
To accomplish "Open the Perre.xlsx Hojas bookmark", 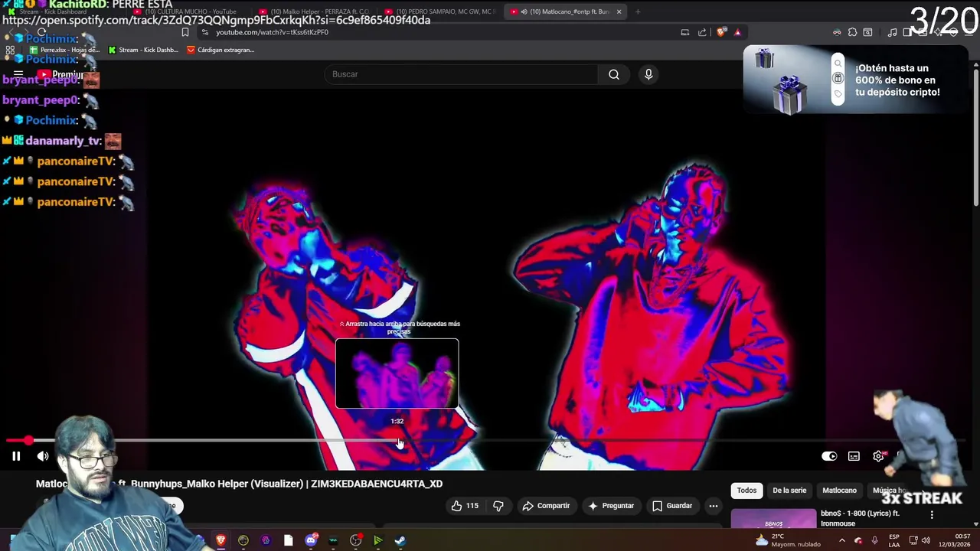I will click(64, 50).
